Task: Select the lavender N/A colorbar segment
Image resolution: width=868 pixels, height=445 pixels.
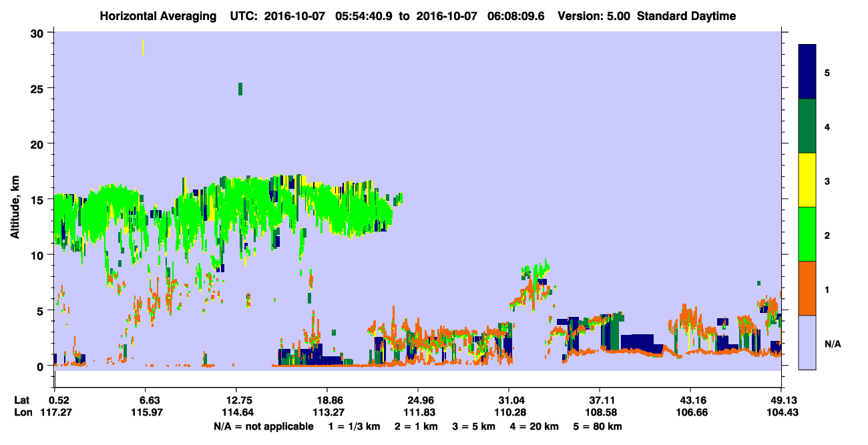Action: [x=807, y=342]
